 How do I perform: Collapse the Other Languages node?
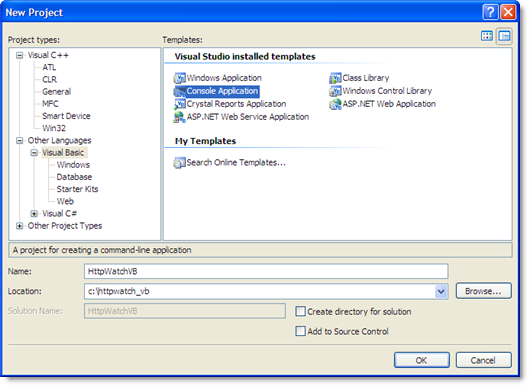click(20, 140)
